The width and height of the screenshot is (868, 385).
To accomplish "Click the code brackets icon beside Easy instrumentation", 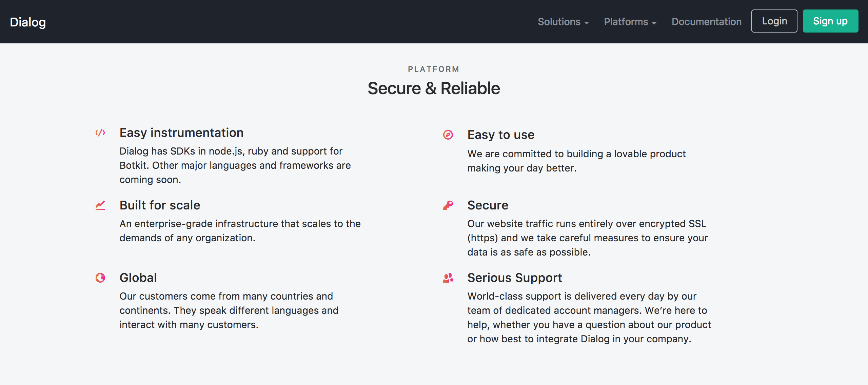I will pyautogui.click(x=100, y=133).
